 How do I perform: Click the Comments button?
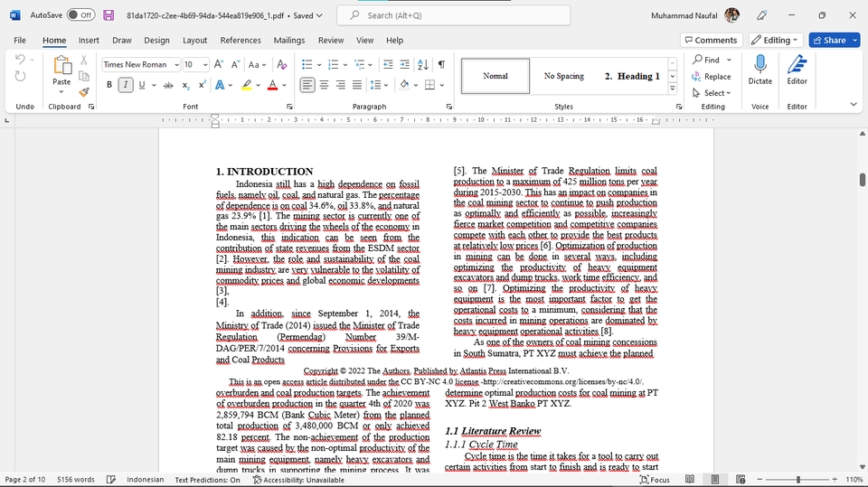[x=712, y=40]
